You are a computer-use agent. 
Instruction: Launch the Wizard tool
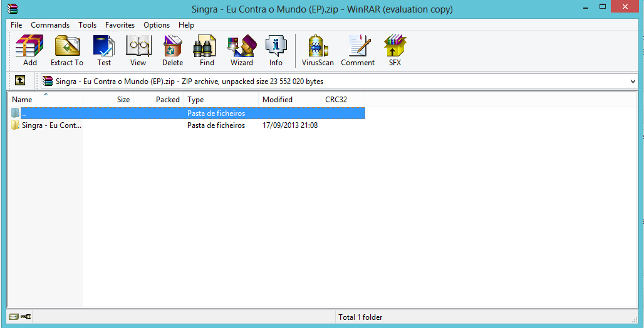coord(242,50)
